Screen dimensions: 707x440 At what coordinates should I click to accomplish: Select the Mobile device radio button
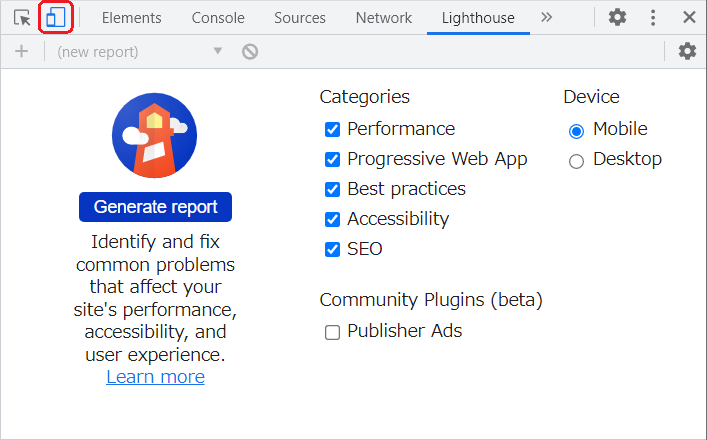pos(576,131)
